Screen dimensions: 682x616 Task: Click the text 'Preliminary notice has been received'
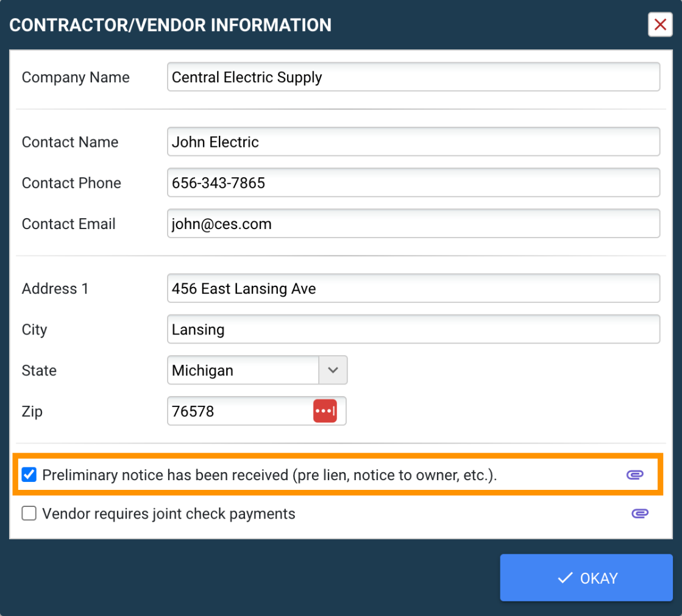[165, 475]
